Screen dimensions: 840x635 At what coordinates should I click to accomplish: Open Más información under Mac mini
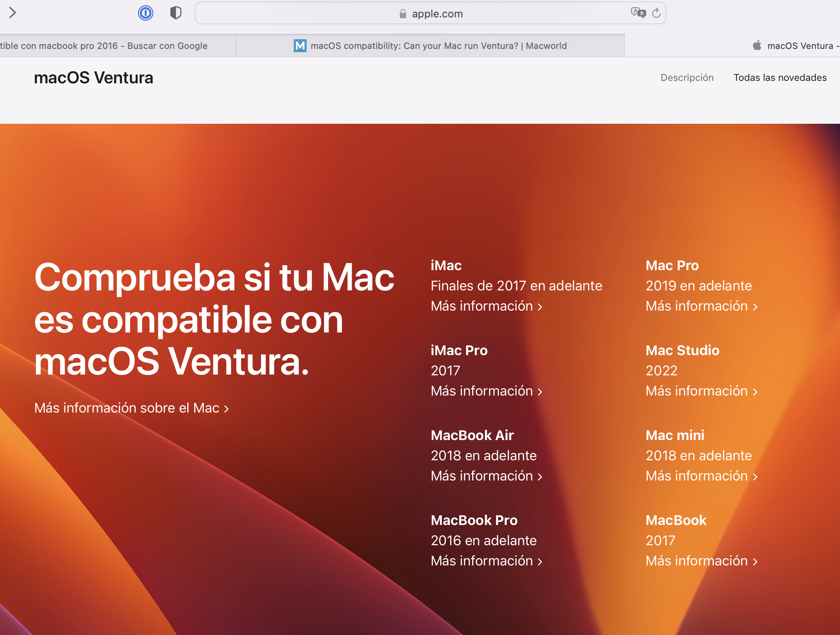tap(701, 476)
